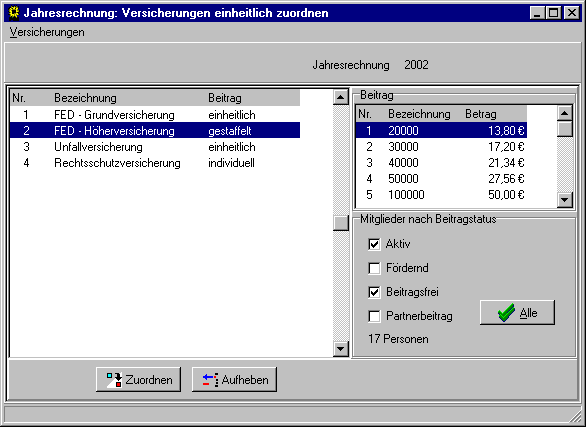
Task: Click the Aufheben arrows icon
Action: 210,380
